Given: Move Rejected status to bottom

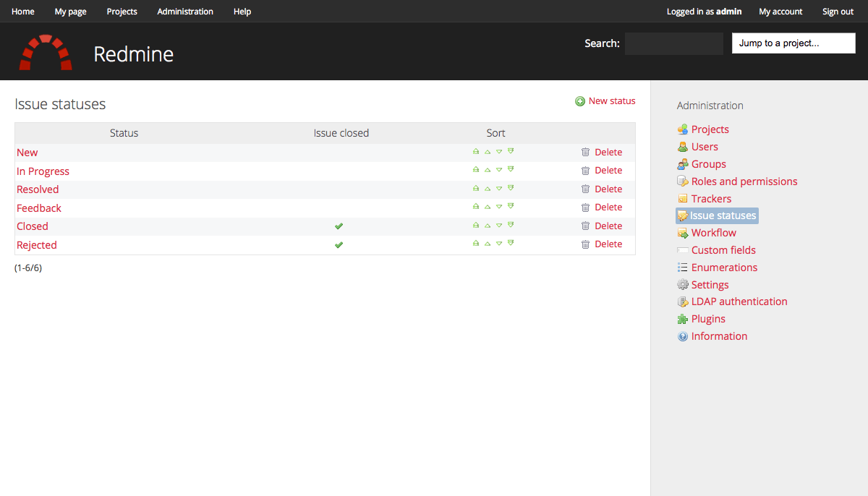Looking at the screenshot, I should tap(511, 243).
